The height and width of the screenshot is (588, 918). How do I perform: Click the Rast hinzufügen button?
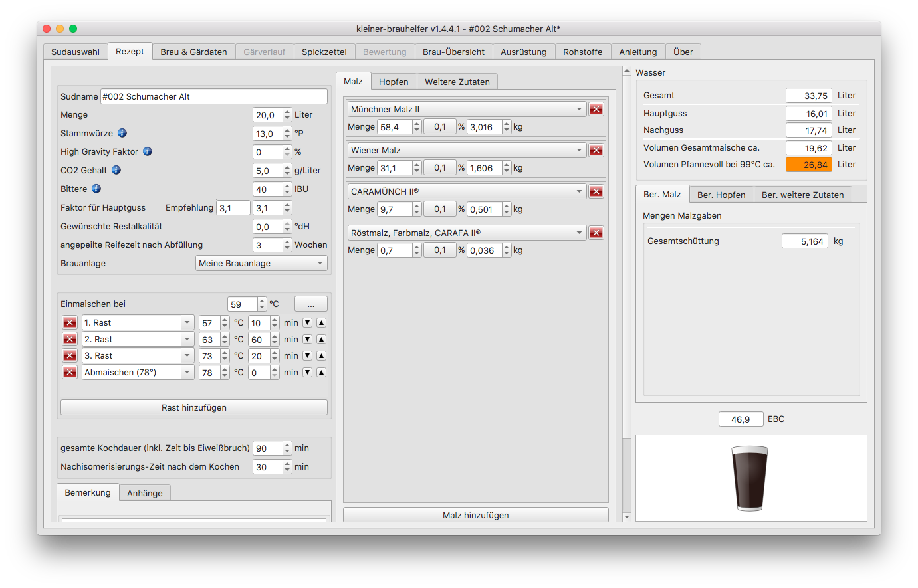(194, 407)
